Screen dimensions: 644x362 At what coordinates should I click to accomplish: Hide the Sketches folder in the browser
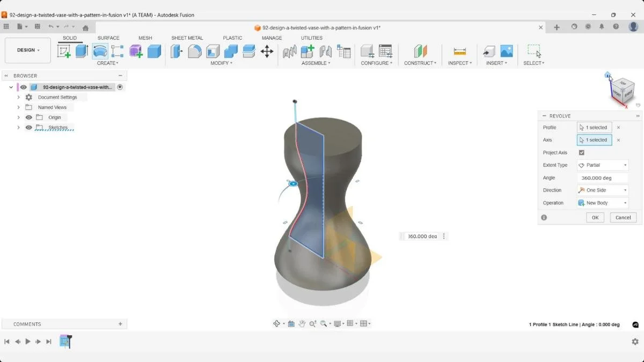click(28, 128)
